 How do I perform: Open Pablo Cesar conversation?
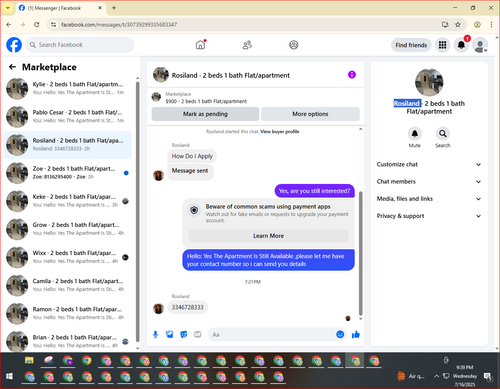click(67, 117)
